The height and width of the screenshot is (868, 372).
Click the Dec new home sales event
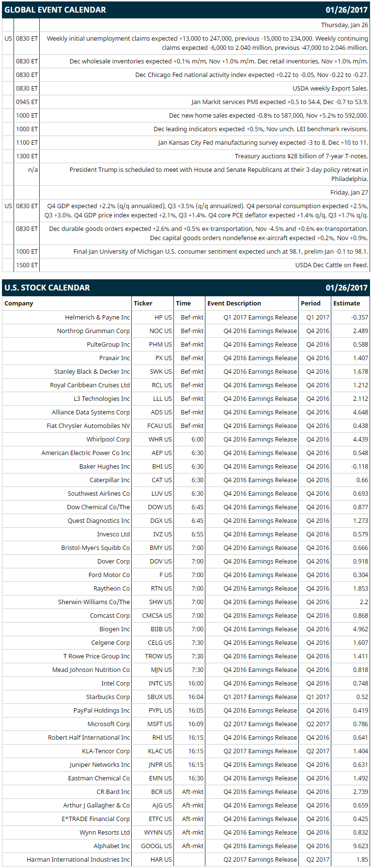pos(268,115)
